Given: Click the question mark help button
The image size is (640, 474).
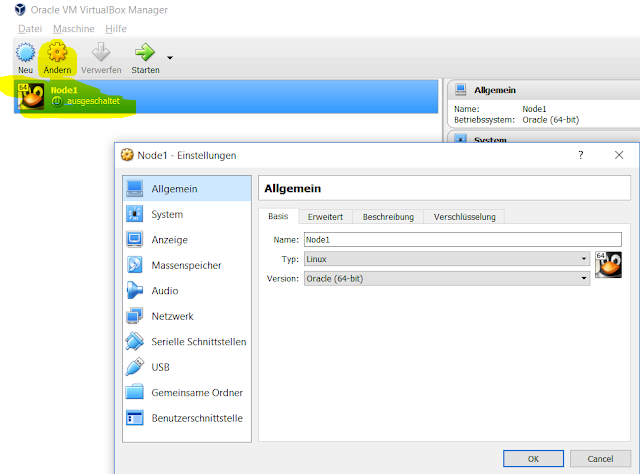Looking at the screenshot, I should click(580, 155).
